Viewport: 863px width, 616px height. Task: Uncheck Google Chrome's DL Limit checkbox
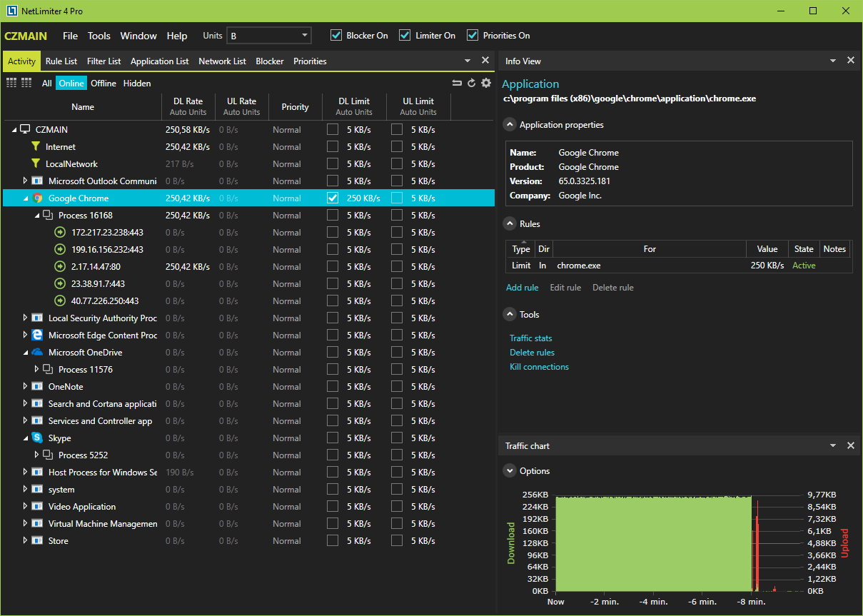(333, 198)
